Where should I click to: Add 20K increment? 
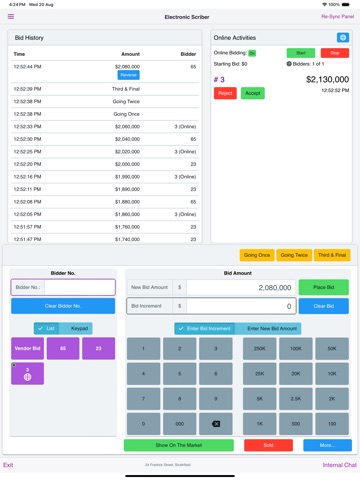pos(296,374)
